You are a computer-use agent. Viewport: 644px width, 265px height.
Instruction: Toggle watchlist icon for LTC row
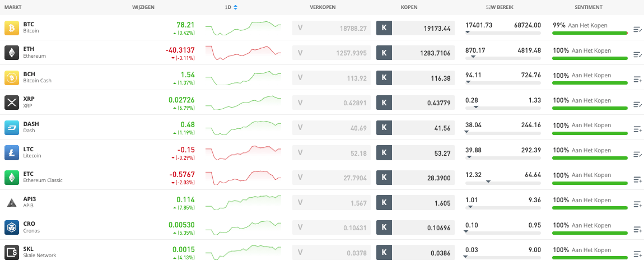pyautogui.click(x=637, y=154)
